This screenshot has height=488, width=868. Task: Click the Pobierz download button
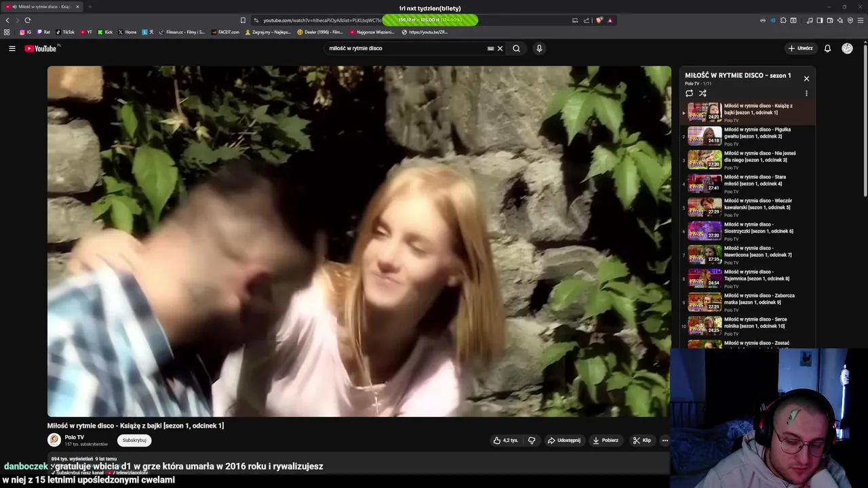point(606,440)
